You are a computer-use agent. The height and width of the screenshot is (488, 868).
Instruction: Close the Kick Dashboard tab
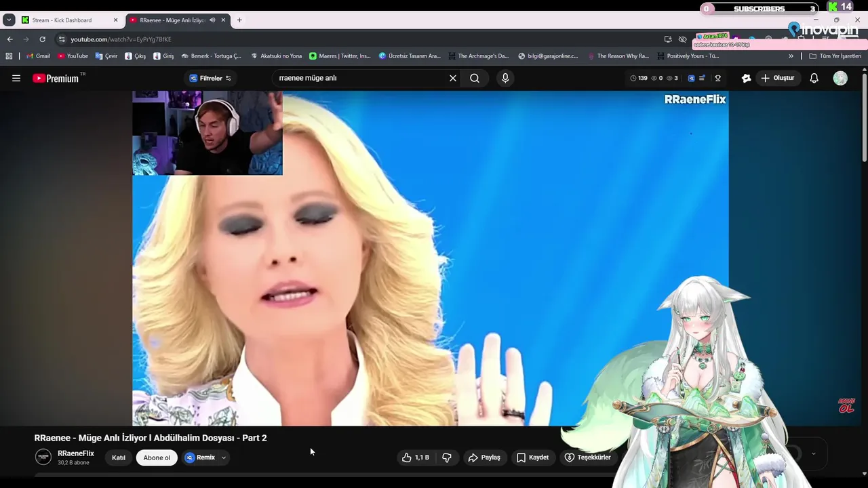click(x=115, y=20)
